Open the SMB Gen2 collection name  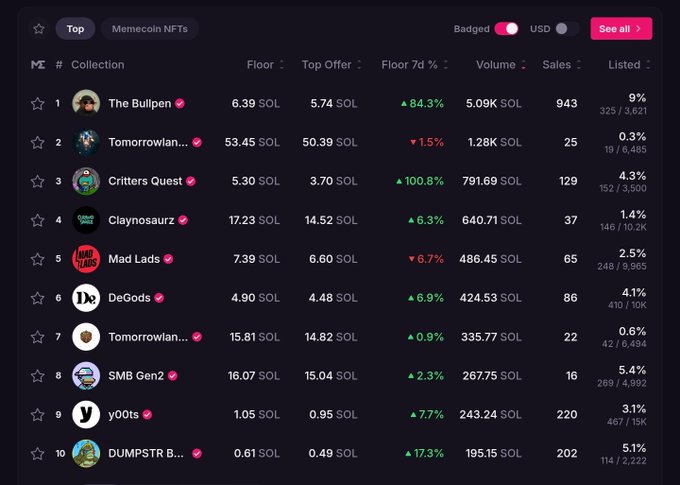coord(136,376)
